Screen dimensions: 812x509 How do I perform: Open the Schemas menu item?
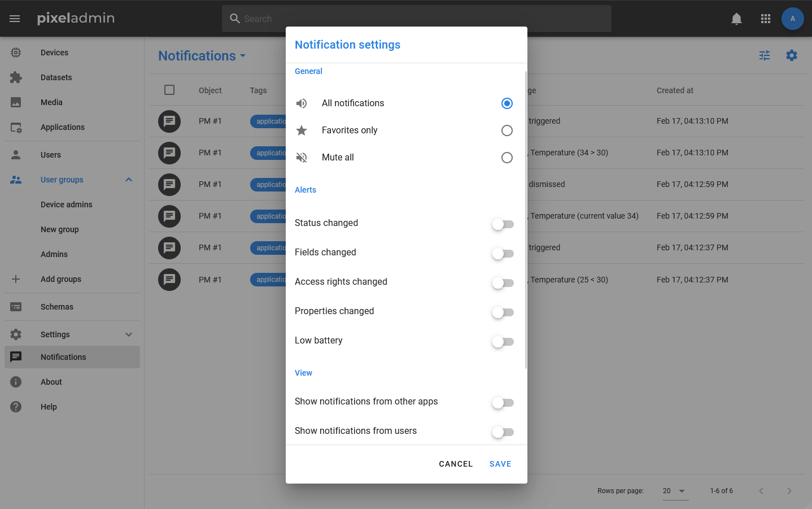pos(57,307)
